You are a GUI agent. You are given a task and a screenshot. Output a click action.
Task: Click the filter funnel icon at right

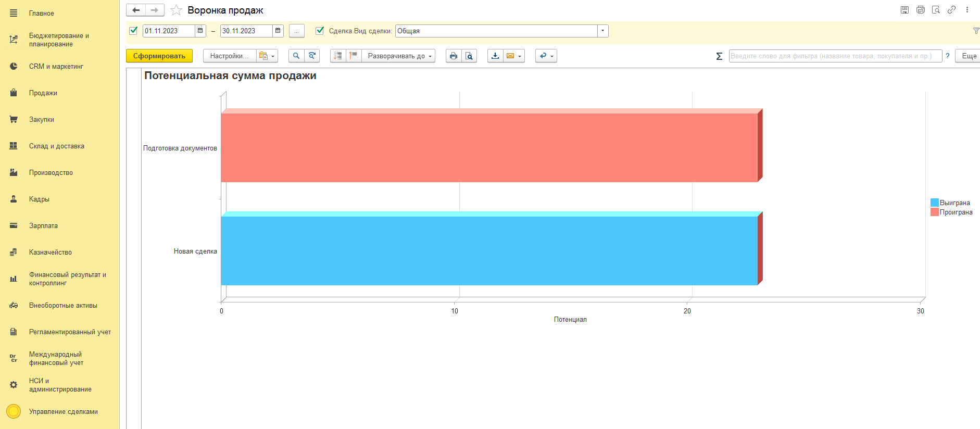point(976,31)
